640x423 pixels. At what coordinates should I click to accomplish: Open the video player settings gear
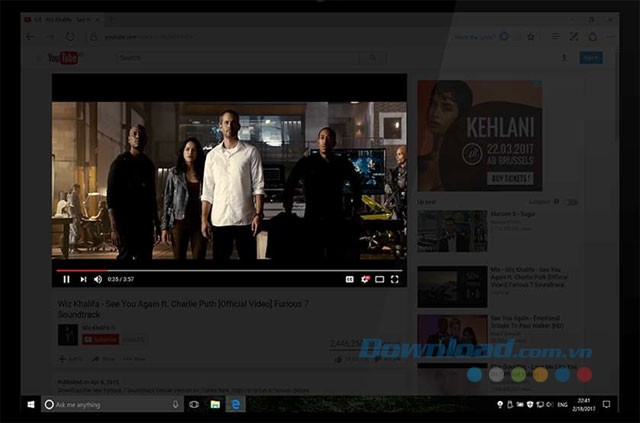tap(366, 280)
